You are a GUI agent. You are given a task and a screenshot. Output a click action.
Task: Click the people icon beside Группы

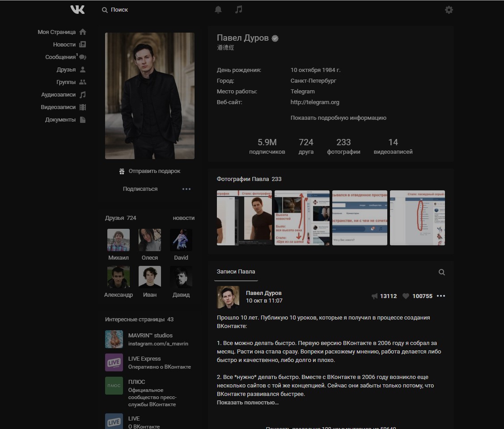tap(83, 82)
